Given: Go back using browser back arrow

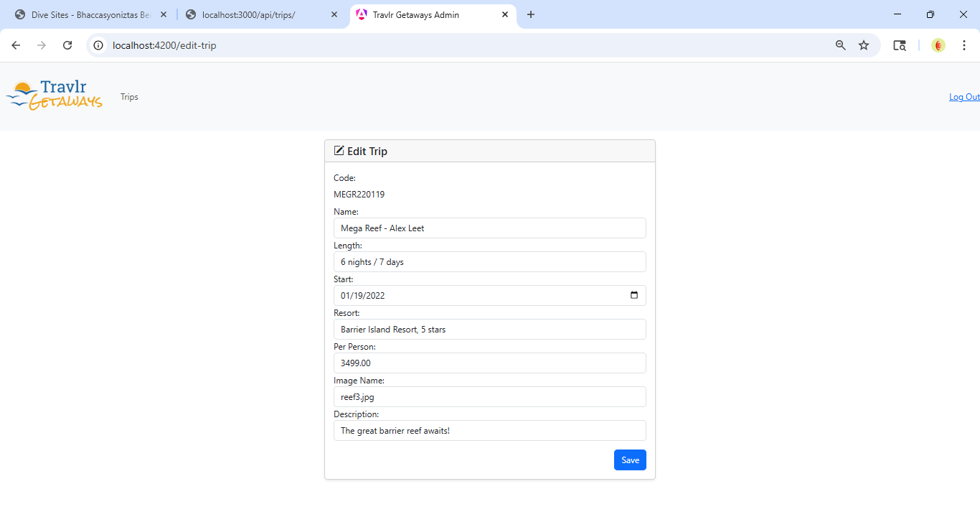Looking at the screenshot, I should [16, 45].
